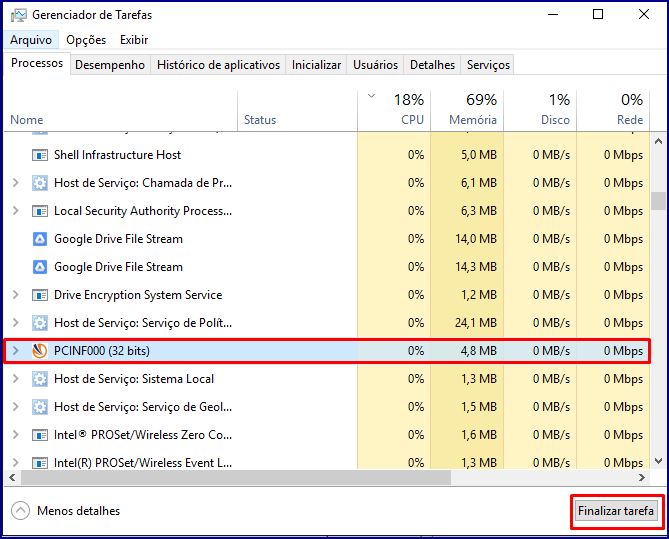This screenshot has width=669, height=539.
Task: Open the Opções menu
Action: (86, 40)
